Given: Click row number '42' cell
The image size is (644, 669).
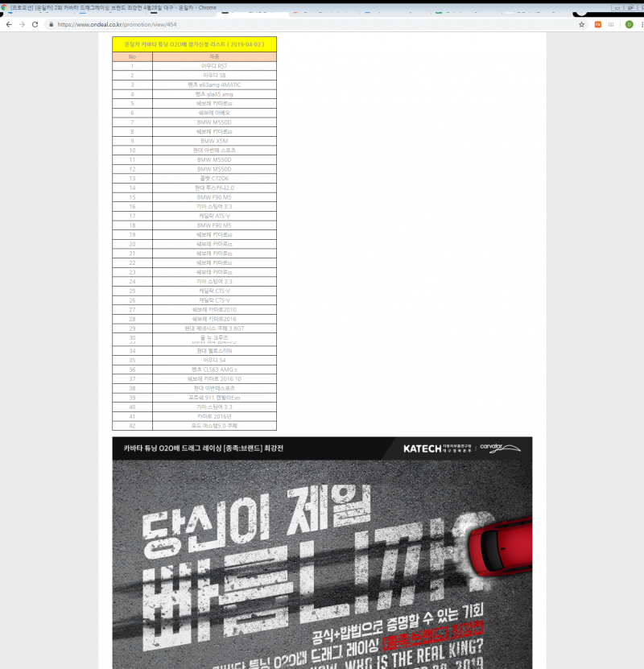Looking at the screenshot, I should pos(132,426).
